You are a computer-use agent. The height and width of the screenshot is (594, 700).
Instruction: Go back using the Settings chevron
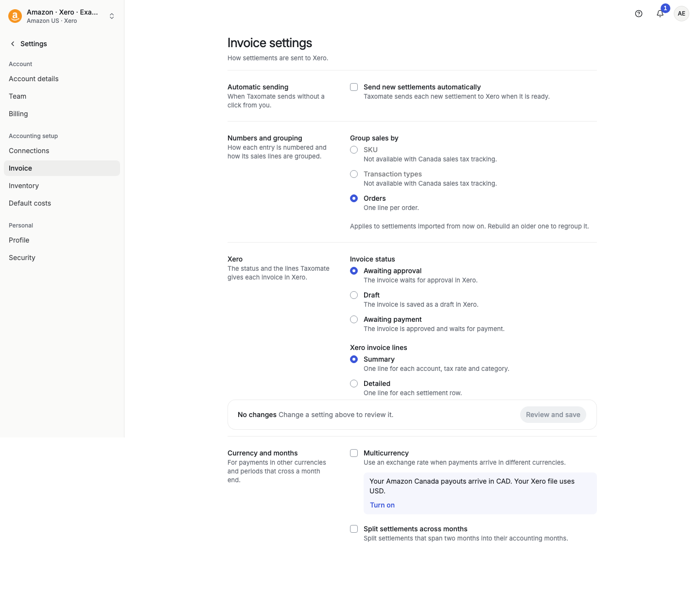click(x=13, y=44)
